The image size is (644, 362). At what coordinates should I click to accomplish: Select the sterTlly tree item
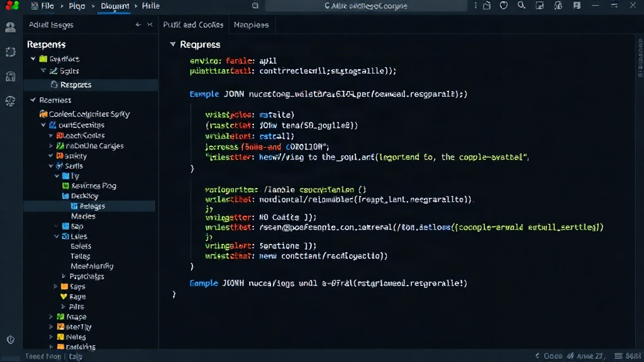tap(79, 327)
